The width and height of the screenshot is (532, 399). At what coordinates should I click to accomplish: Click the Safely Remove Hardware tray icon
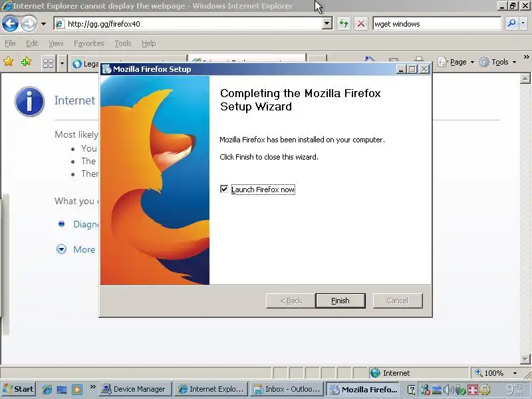point(461,390)
